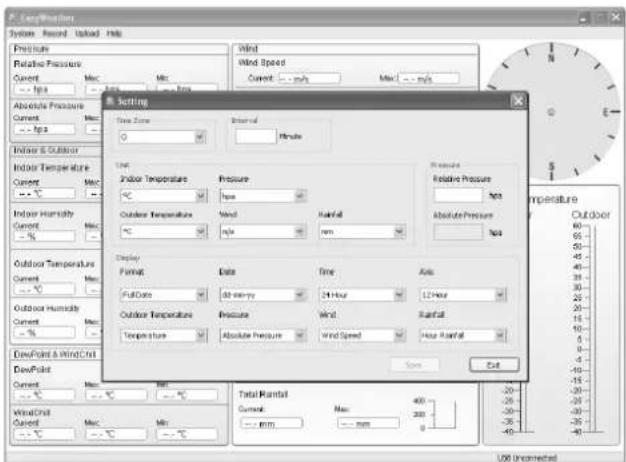Open the Time 24 Hour dropdown
The height and width of the screenshot is (462, 626).
(363, 295)
